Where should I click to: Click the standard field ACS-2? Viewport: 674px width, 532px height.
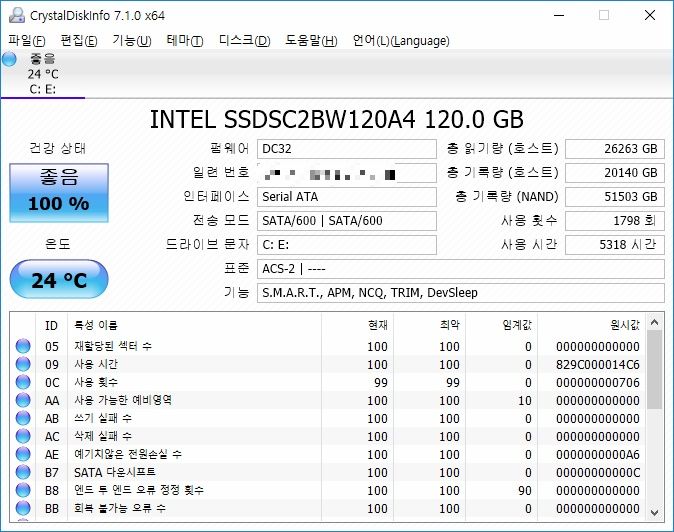point(461,269)
